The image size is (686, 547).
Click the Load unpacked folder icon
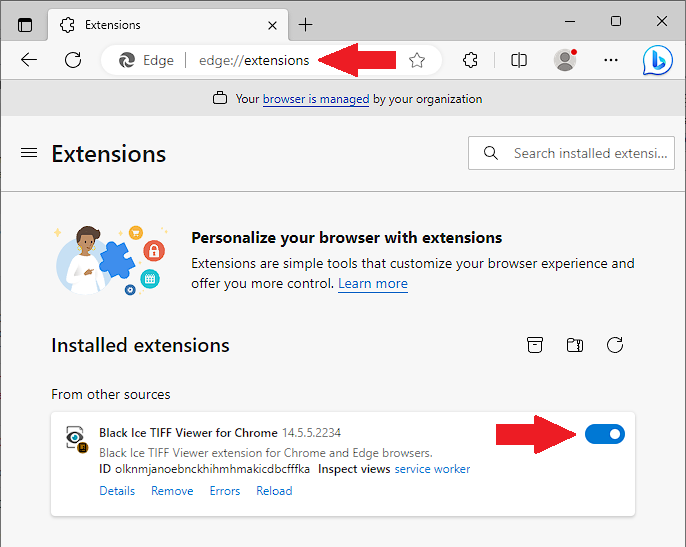pos(575,345)
